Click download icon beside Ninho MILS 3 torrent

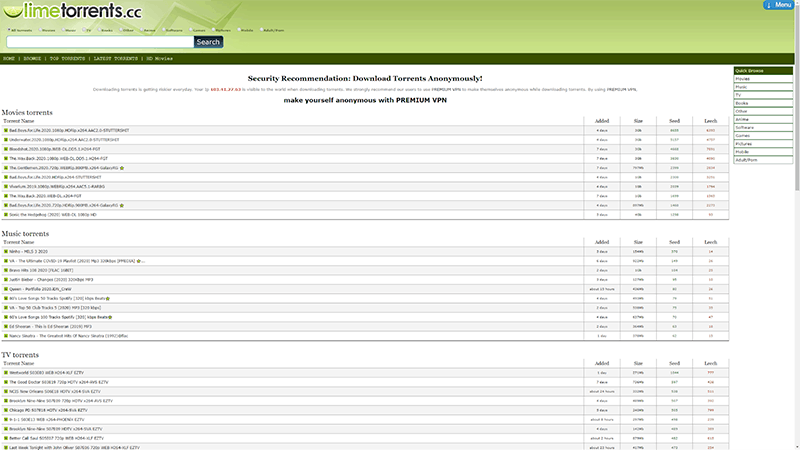click(6, 252)
